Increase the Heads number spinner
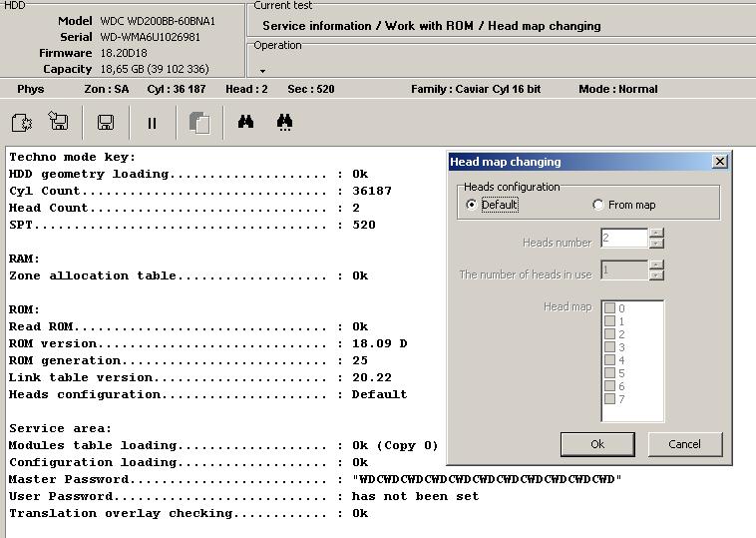Screen dimensions: 756x538 (655, 233)
